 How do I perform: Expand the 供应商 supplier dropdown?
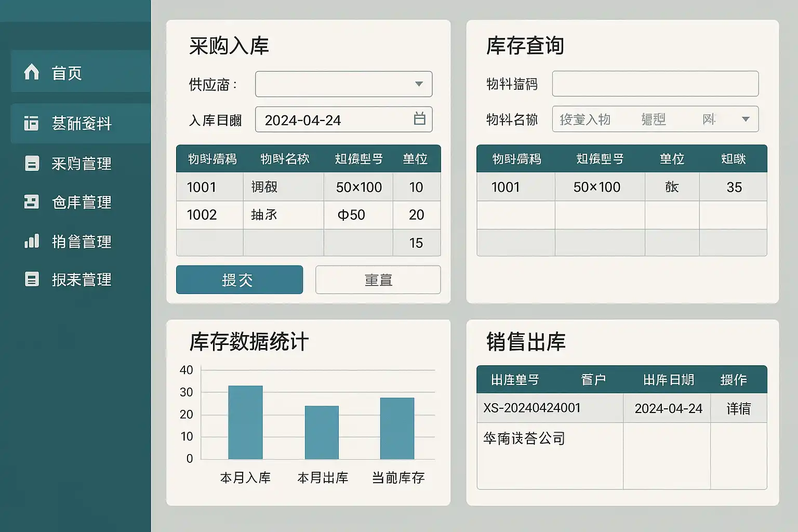pyautogui.click(x=419, y=84)
